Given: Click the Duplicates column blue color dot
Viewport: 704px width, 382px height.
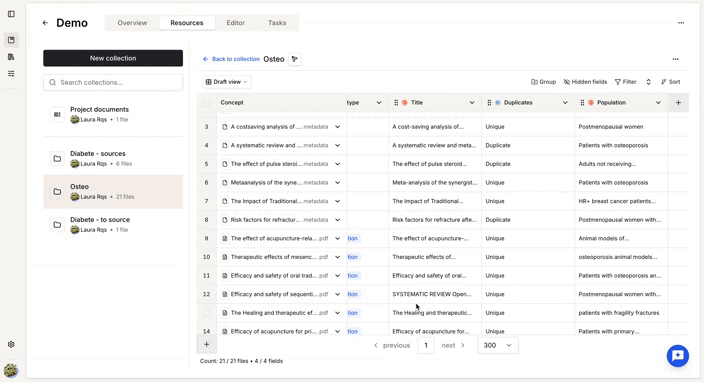Looking at the screenshot, I should point(497,103).
